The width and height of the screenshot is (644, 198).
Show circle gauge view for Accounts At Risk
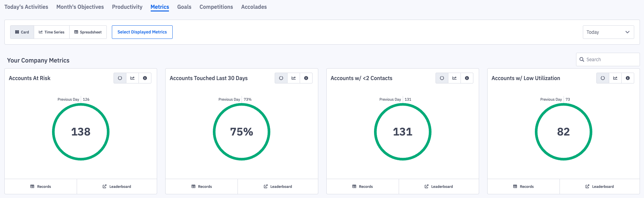coord(120,78)
